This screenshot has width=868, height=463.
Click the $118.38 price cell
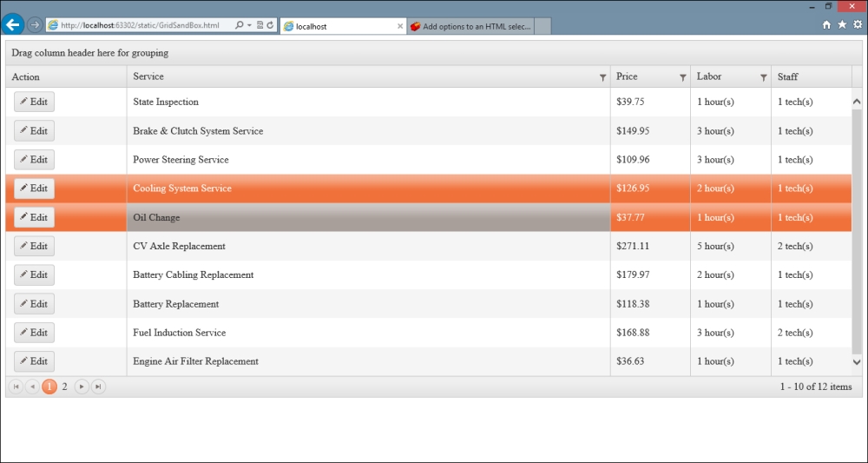[650, 303]
